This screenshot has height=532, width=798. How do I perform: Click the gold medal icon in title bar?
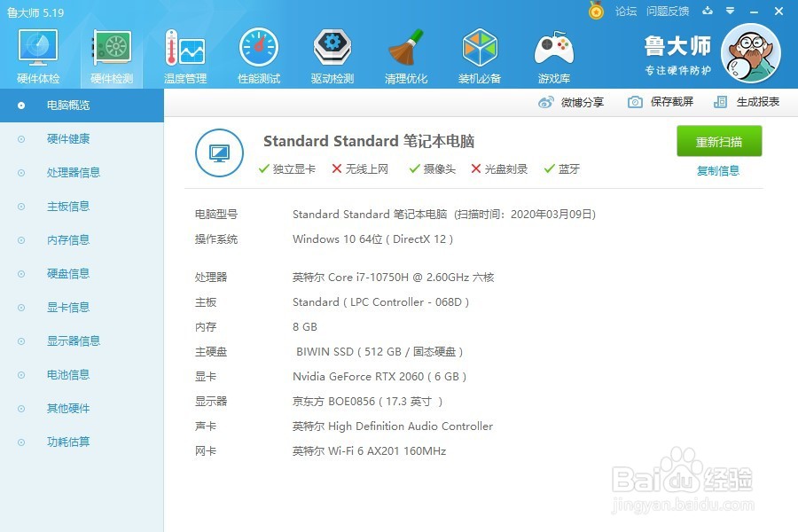(x=596, y=11)
